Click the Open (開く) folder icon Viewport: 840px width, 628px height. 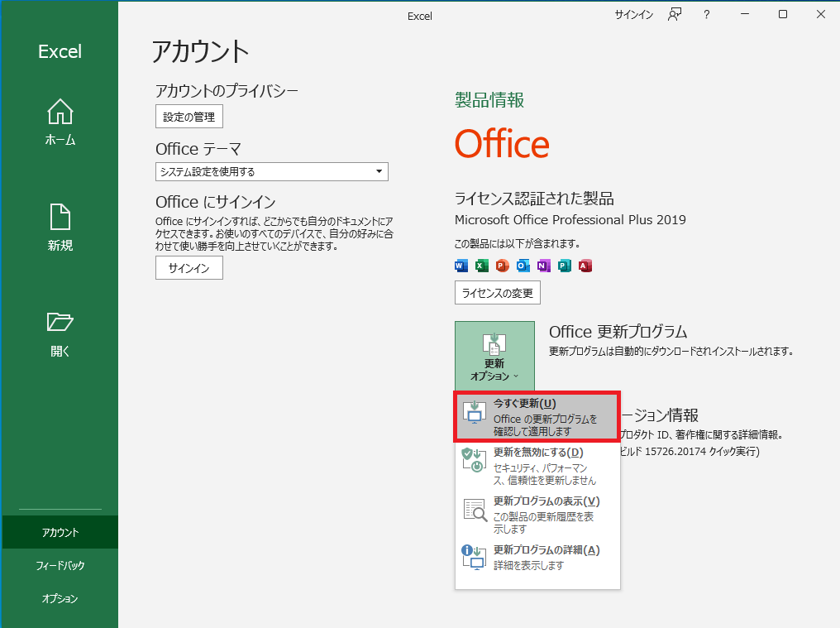tap(60, 321)
